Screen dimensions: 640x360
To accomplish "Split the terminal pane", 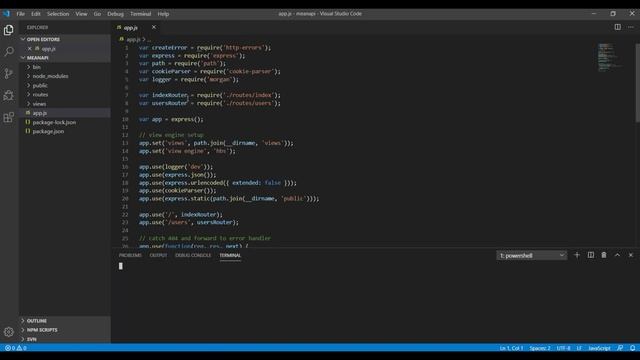I will click(x=591, y=255).
